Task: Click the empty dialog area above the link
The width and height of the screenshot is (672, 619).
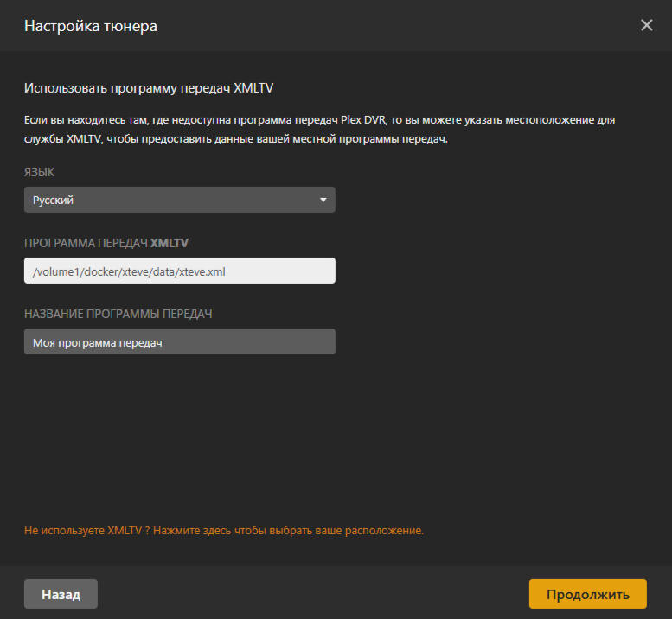Action: [x=336, y=432]
